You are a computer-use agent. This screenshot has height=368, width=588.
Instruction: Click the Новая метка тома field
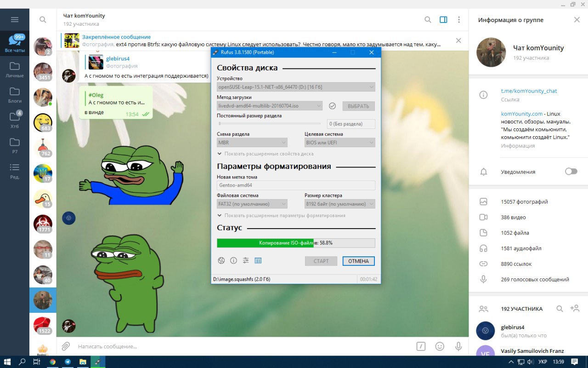click(x=296, y=185)
